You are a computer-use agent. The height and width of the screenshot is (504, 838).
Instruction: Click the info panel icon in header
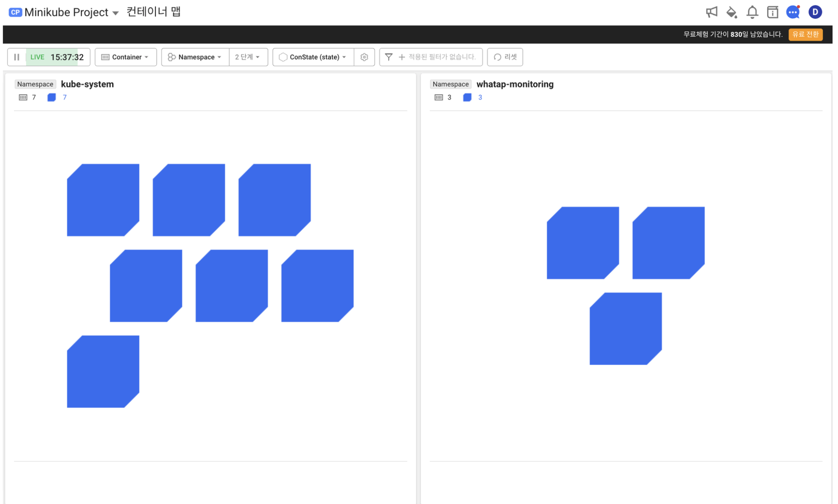tap(772, 12)
